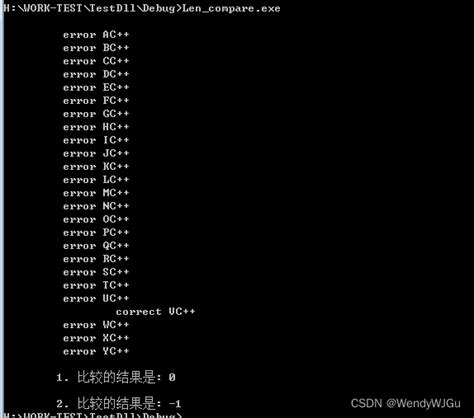The height and width of the screenshot is (418, 474).
Task: Click the 'error QC++' line
Action: coord(96,246)
